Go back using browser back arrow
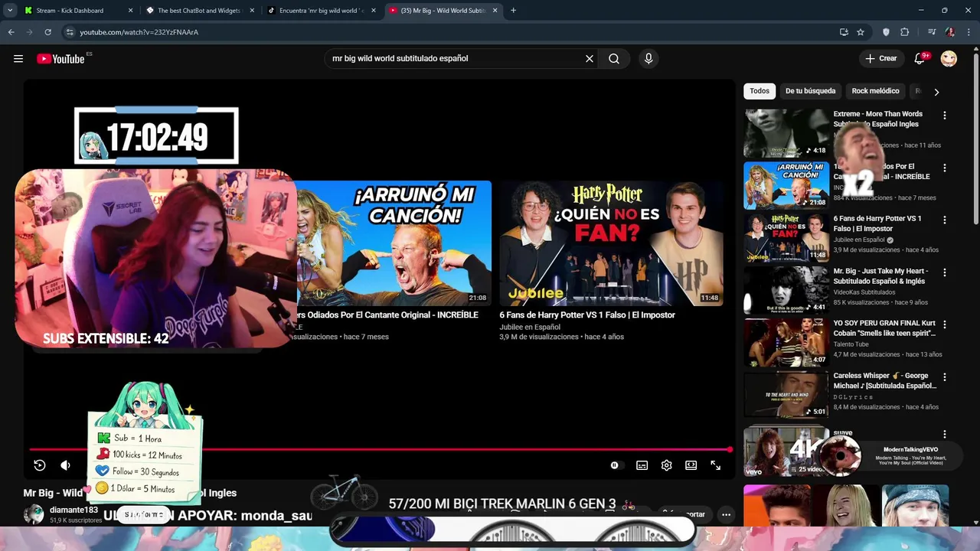980x551 pixels. pos(11,32)
